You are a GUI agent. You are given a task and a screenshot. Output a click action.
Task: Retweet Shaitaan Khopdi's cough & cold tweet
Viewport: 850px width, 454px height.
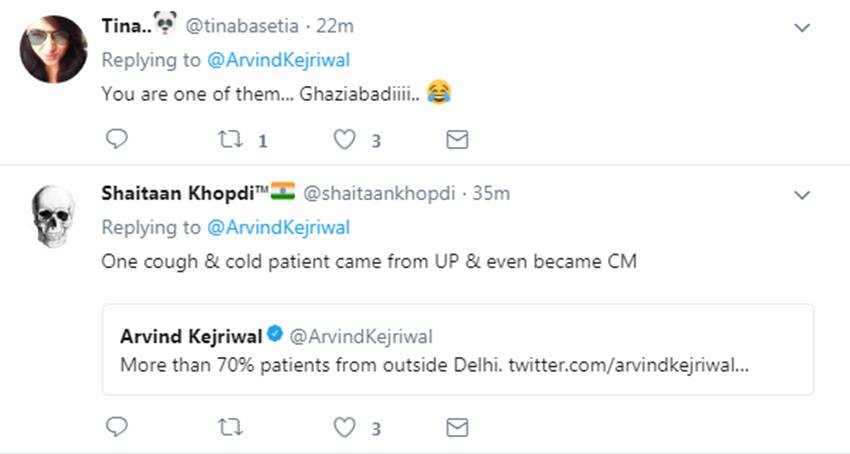point(230,427)
